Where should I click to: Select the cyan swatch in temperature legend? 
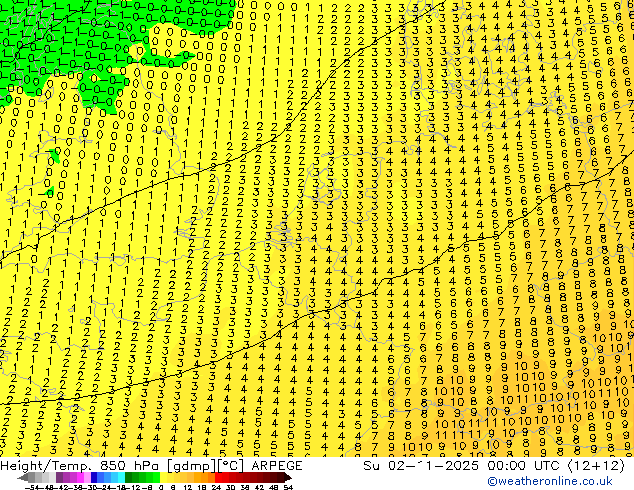pyautogui.click(x=121, y=478)
